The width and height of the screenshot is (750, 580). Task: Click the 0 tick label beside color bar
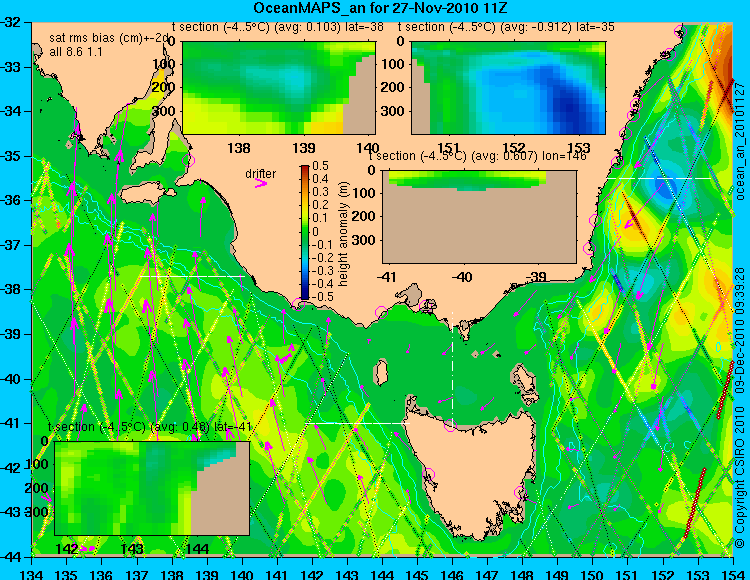coord(315,232)
